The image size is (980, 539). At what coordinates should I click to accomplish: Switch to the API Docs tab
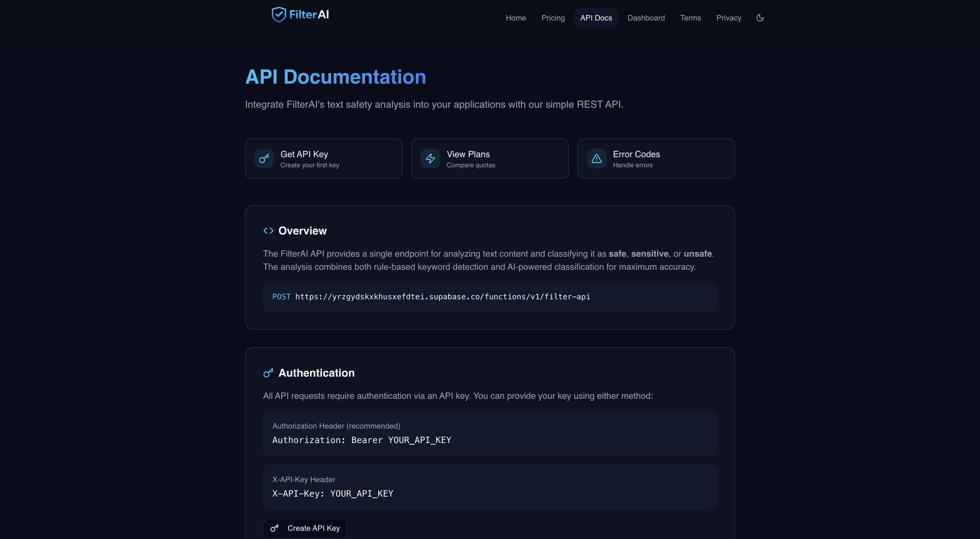pyautogui.click(x=596, y=17)
